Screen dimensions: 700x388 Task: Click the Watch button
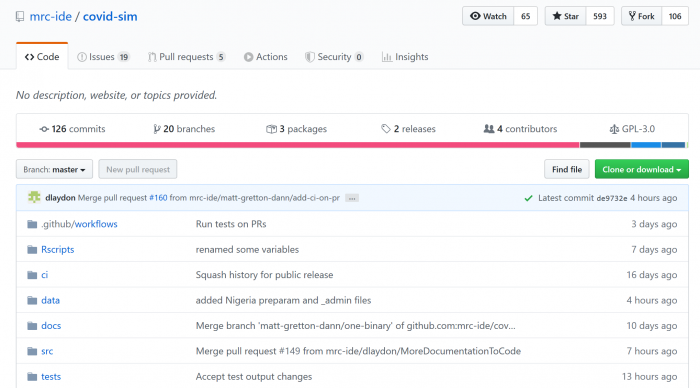(x=488, y=16)
